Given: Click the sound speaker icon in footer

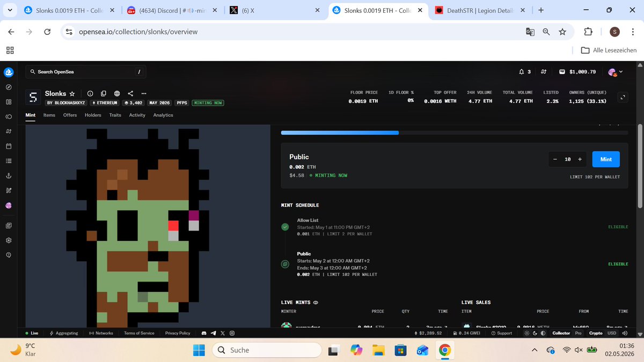Looking at the screenshot, I should point(625,333).
